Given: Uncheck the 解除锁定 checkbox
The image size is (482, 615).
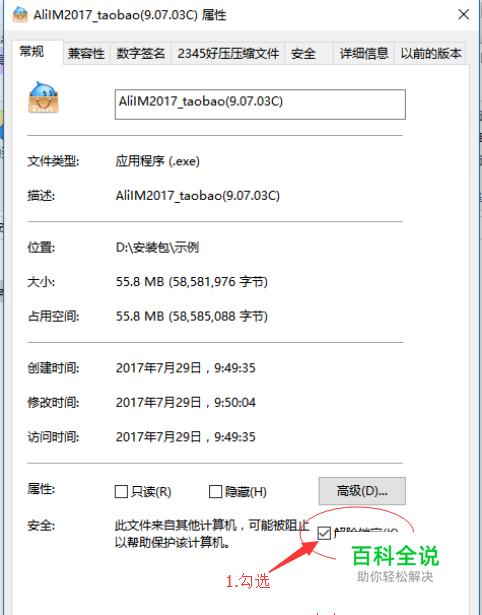Looking at the screenshot, I should point(324,533).
